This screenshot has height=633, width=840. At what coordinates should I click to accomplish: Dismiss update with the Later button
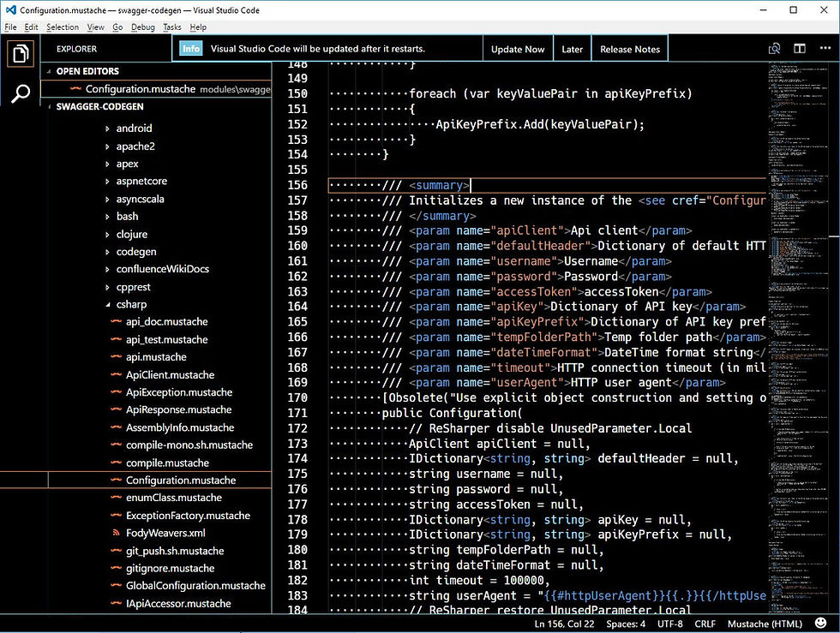point(572,49)
